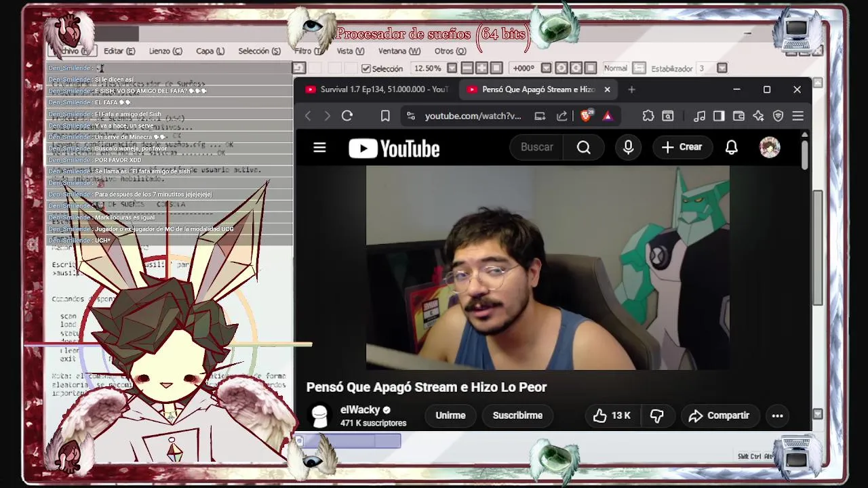The height and width of the screenshot is (488, 868).
Task: Like the video showing 13 K
Action: (x=612, y=415)
